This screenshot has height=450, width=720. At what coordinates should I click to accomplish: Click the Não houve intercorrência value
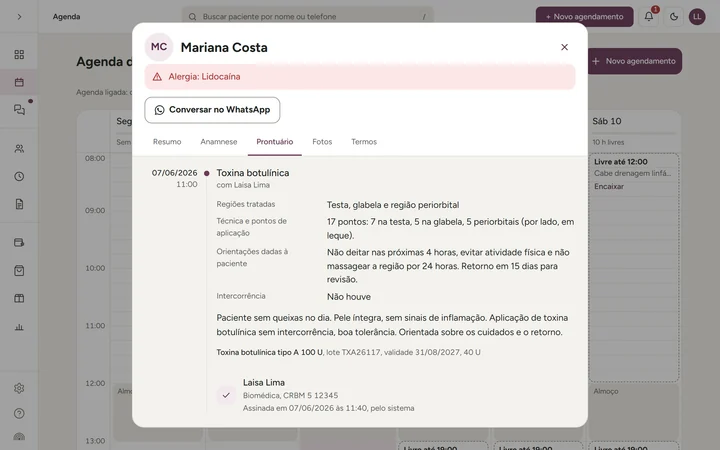[349, 297]
